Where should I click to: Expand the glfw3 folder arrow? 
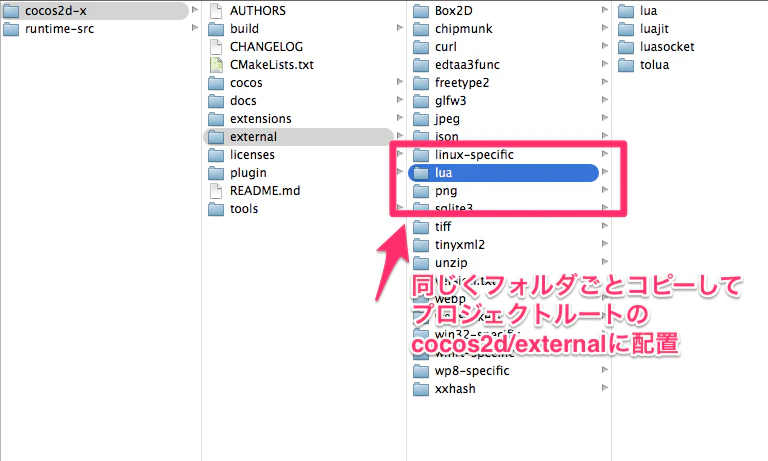pyautogui.click(x=605, y=100)
